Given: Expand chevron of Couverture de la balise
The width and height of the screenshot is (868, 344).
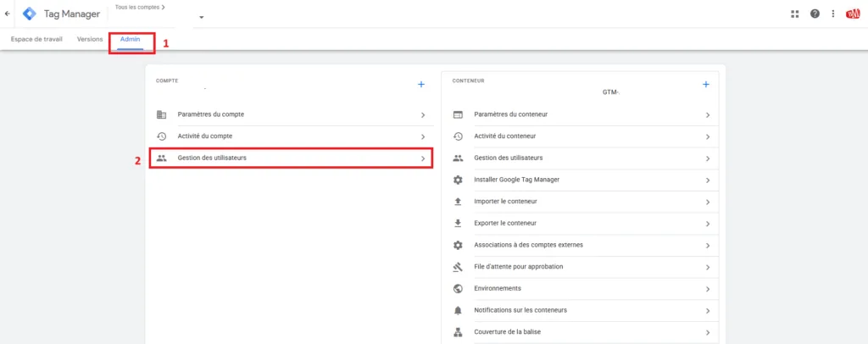Looking at the screenshot, I should tap(708, 332).
